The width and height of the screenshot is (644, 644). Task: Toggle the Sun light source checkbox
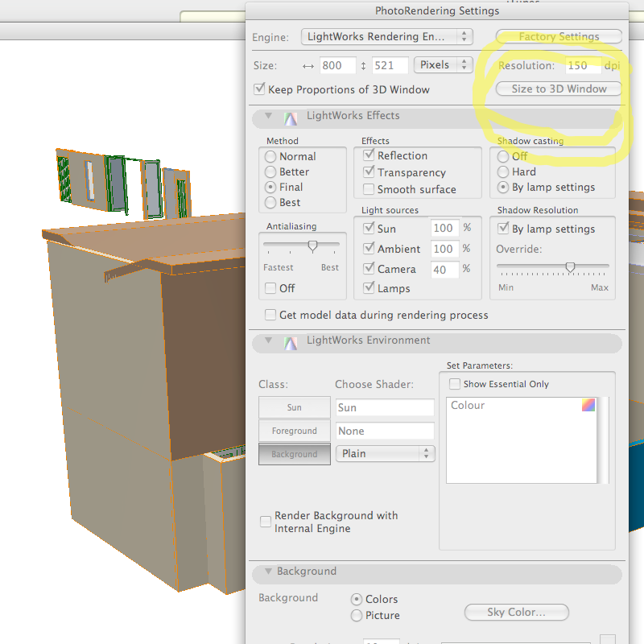[x=369, y=228]
